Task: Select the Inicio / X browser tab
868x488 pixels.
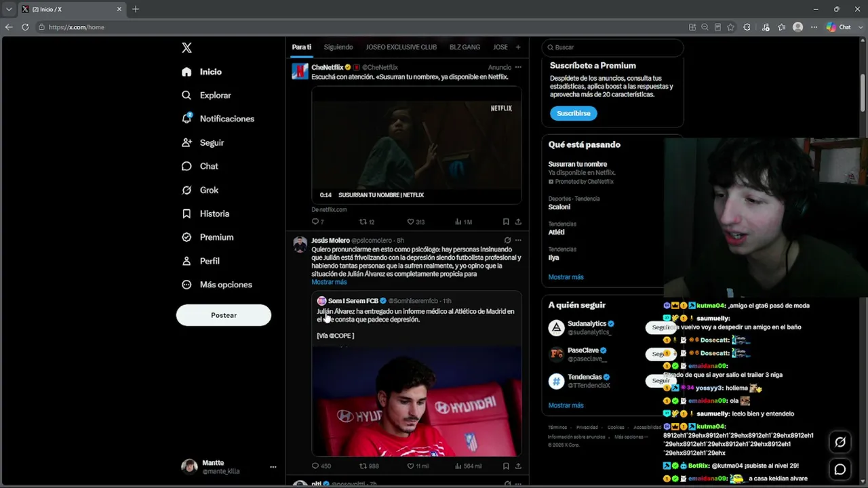Action: (x=71, y=9)
